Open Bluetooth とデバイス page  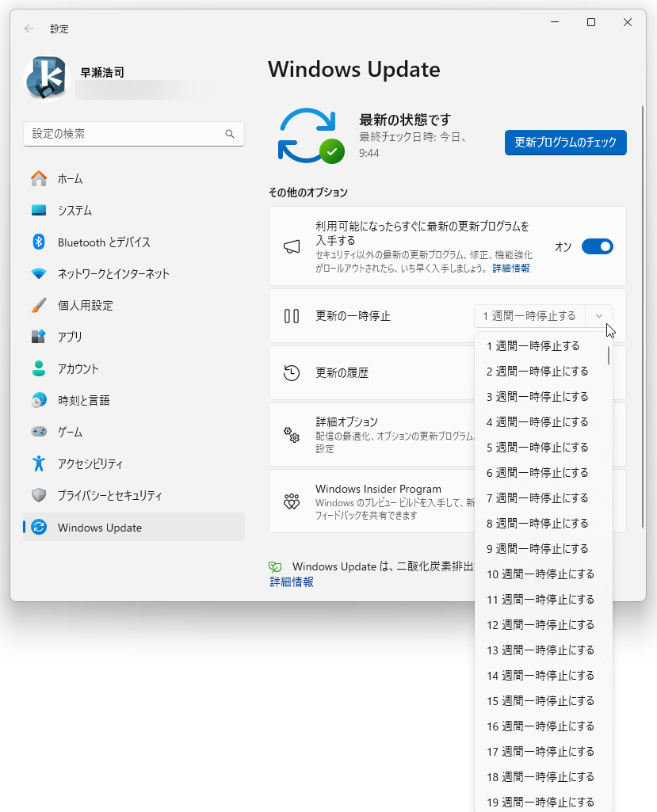[134, 242]
